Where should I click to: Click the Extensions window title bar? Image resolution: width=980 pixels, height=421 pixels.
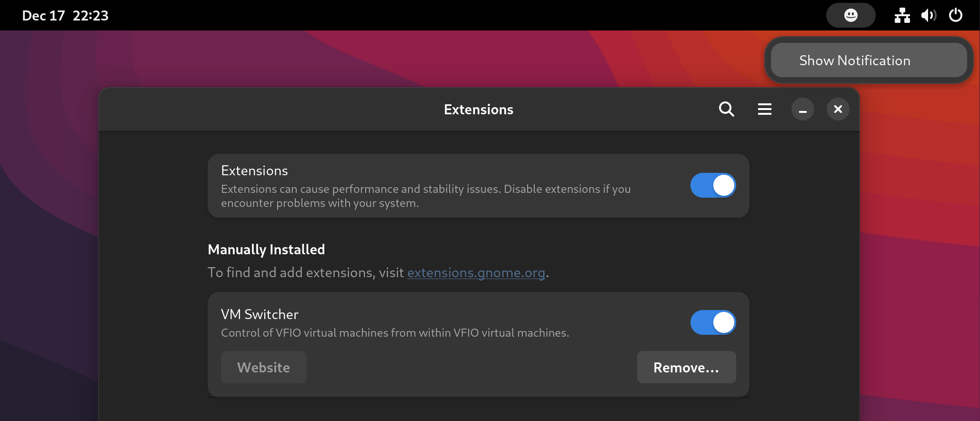(478, 110)
